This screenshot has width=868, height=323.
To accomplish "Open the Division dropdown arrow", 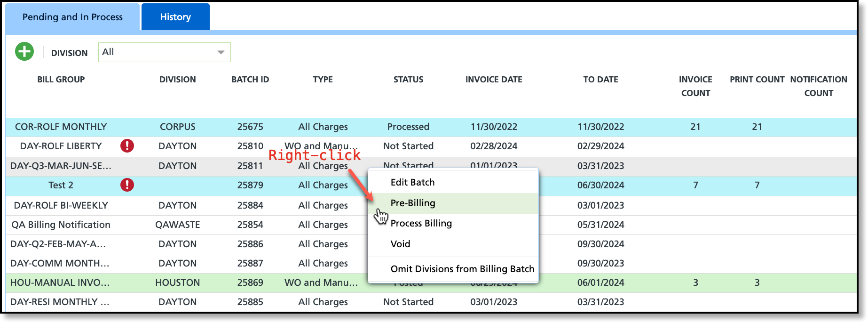I will coord(221,52).
